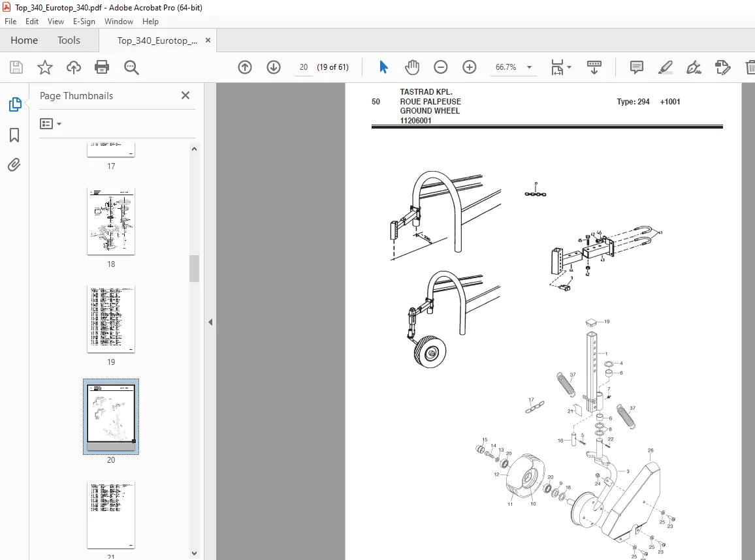Click the GROUND WHEEL heading text
Image resolution: width=755 pixels, height=560 pixels.
pos(430,111)
